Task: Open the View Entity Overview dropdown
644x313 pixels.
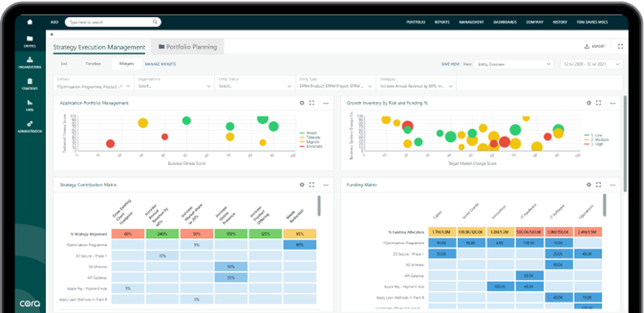Action: 514,64
